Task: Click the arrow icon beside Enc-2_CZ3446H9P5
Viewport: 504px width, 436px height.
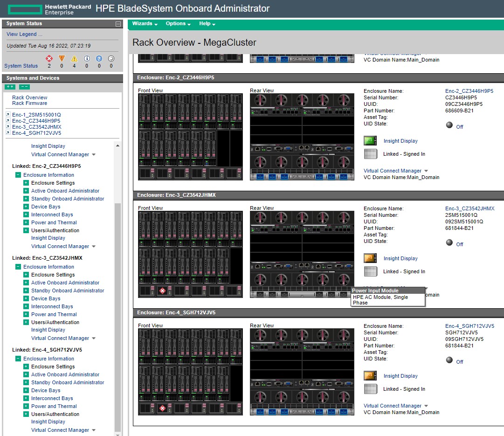Action: click(8, 121)
